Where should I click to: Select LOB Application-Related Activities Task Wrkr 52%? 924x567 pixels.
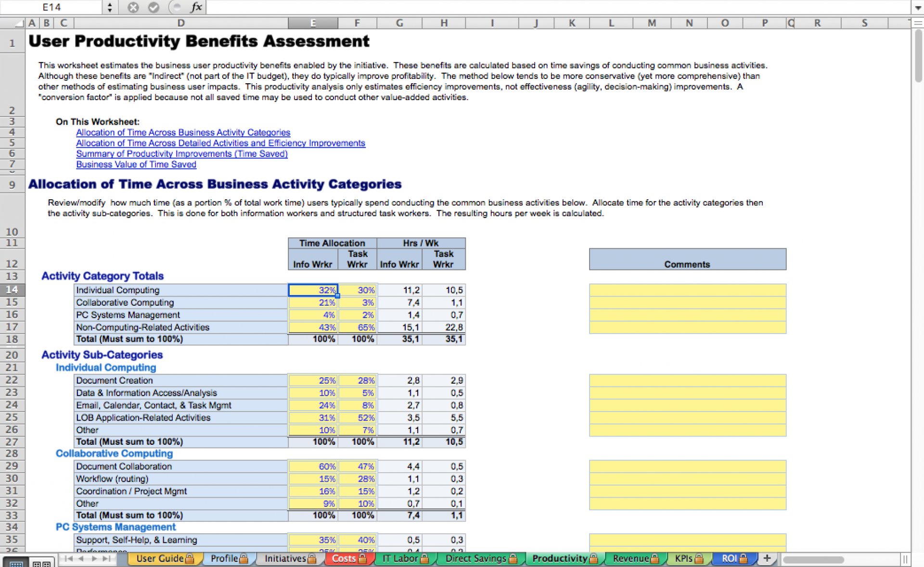(358, 418)
